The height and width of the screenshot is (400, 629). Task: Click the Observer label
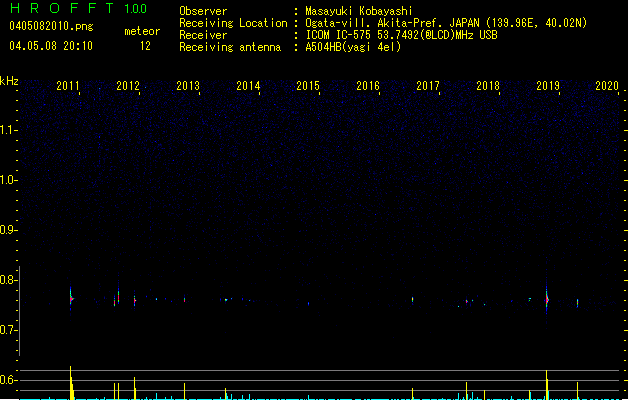(203, 11)
